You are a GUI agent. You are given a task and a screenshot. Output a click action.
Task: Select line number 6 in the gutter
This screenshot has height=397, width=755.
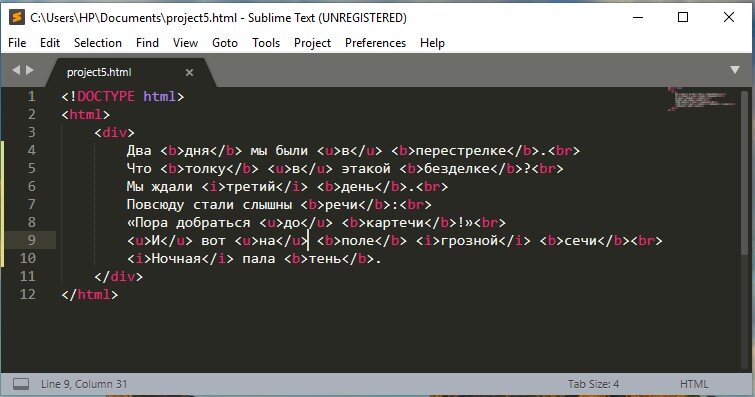(x=31, y=186)
